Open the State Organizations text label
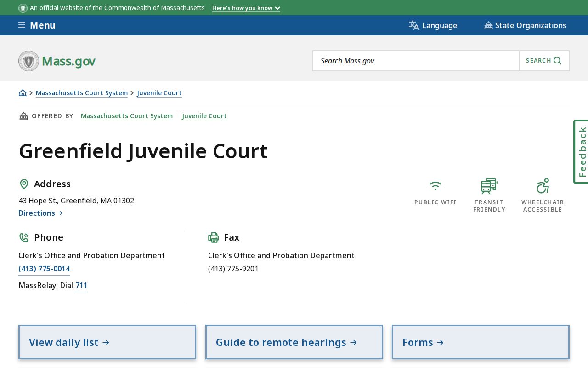 (531, 25)
